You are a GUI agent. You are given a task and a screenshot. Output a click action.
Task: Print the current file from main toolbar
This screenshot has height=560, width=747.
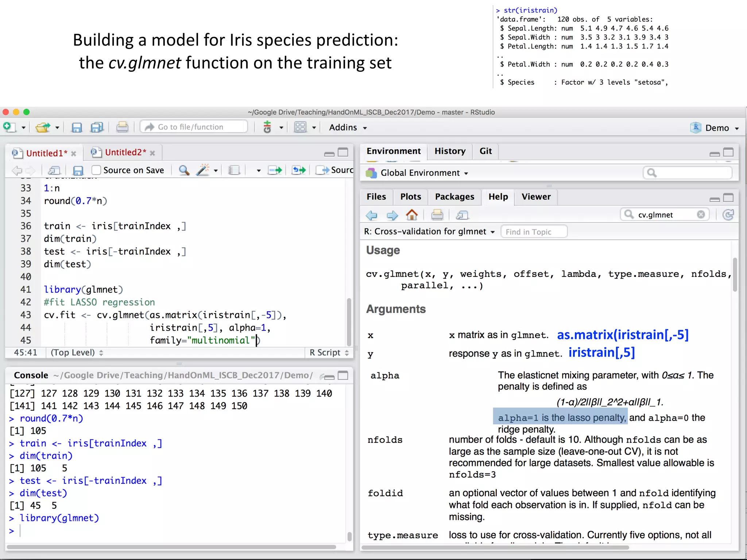tap(122, 127)
